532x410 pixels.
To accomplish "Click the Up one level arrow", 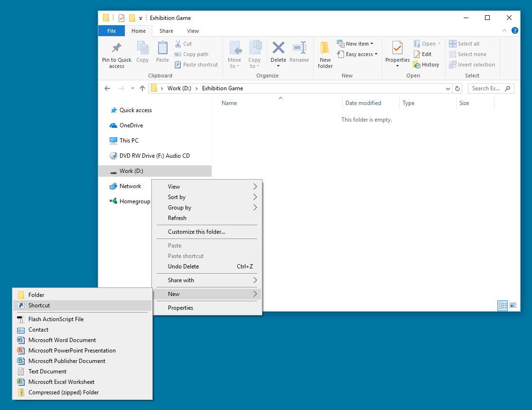I will 142,88.
